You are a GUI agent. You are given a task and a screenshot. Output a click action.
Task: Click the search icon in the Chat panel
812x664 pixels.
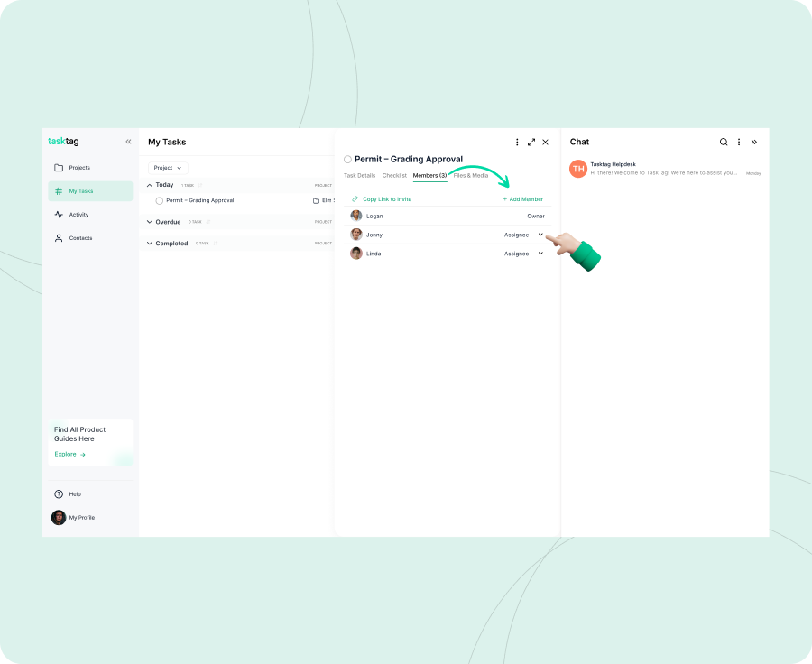point(724,142)
